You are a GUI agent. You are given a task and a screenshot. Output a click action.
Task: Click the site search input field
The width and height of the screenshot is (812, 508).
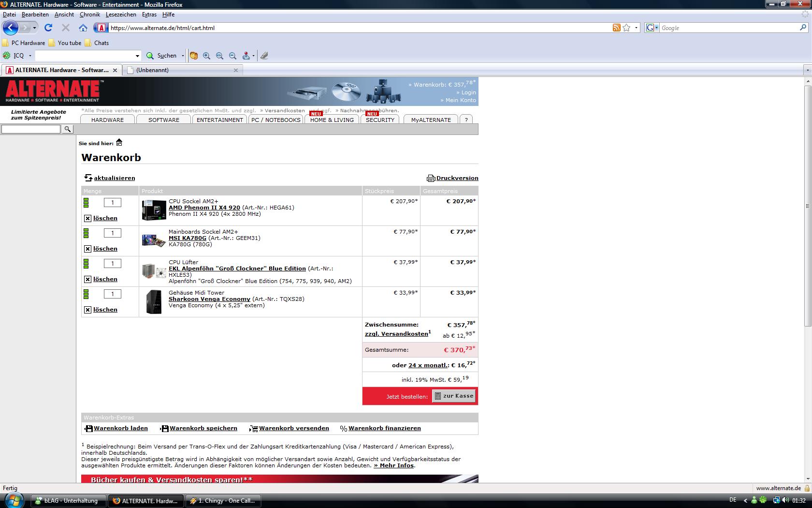tap(31, 129)
